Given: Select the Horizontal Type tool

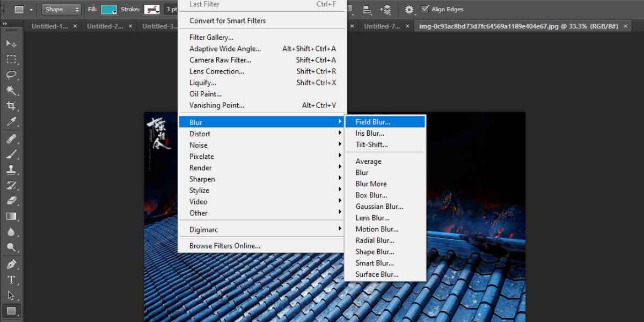Looking at the screenshot, I should point(11,280).
